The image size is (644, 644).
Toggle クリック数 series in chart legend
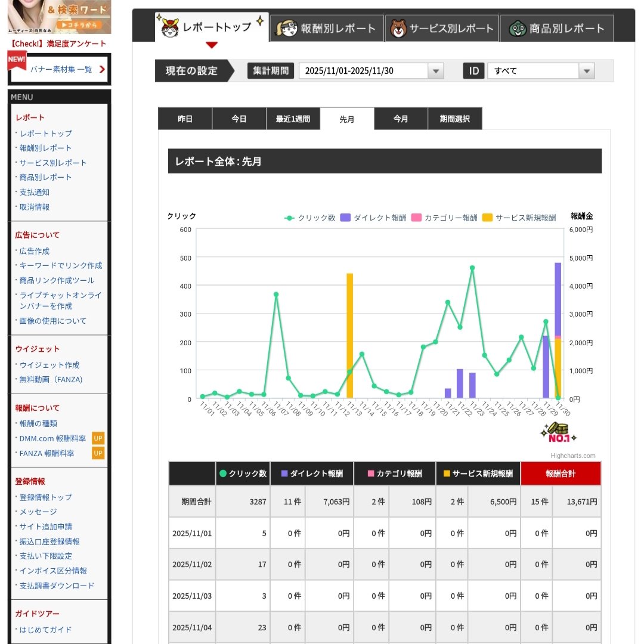309,218
